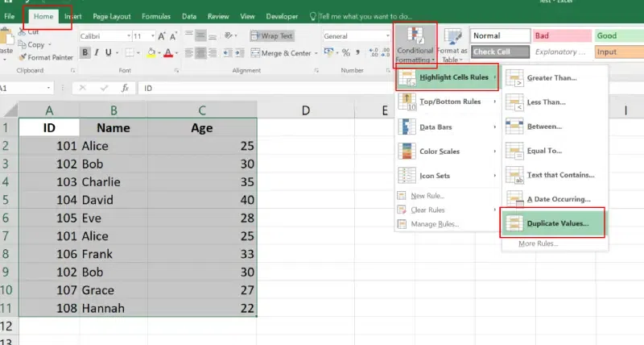Open Icon Sets submenu

[x=447, y=176]
